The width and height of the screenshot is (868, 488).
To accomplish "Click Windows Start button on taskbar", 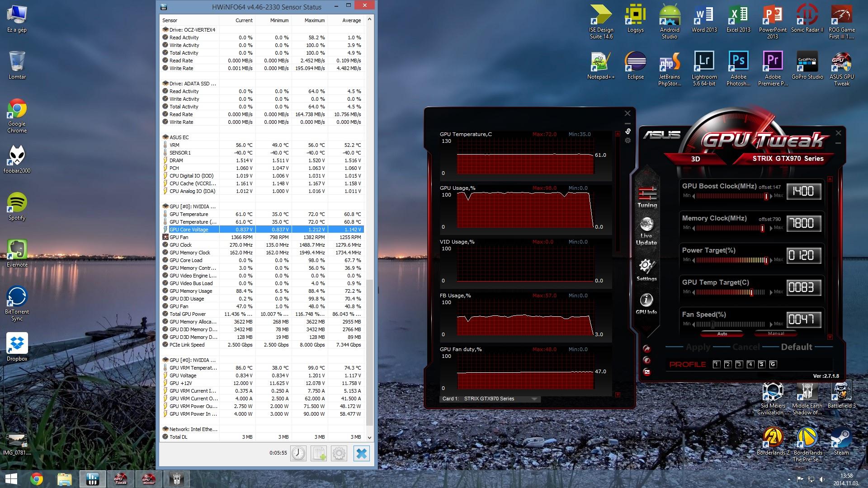I will pos(11,479).
